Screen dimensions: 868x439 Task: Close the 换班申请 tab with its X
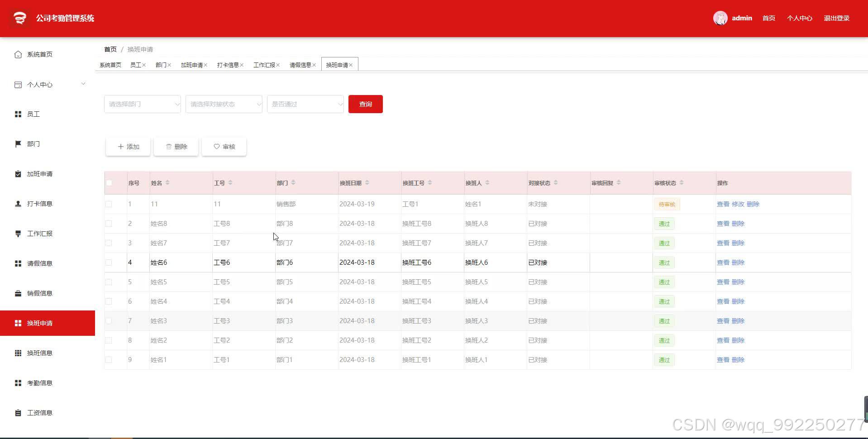coord(351,65)
